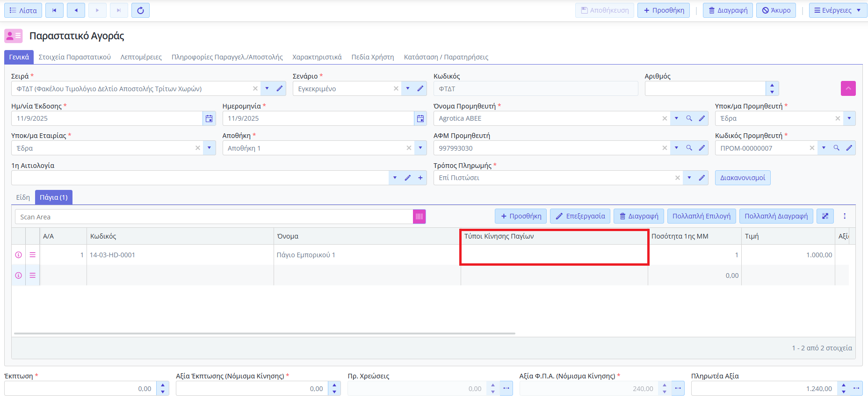Switch to the Λεπτομέρειες tab
The height and width of the screenshot is (399, 868).
click(x=141, y=57)
